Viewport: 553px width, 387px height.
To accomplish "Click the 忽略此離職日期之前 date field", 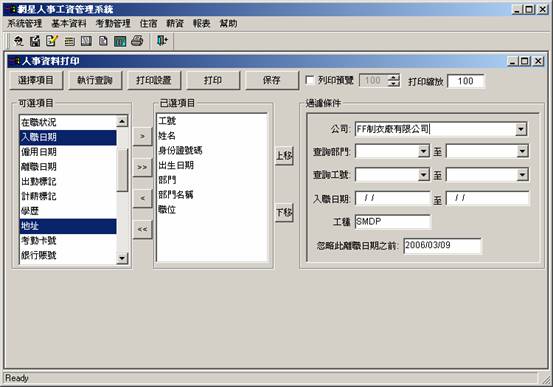I will pyautogui.click(x=442, y=246).
